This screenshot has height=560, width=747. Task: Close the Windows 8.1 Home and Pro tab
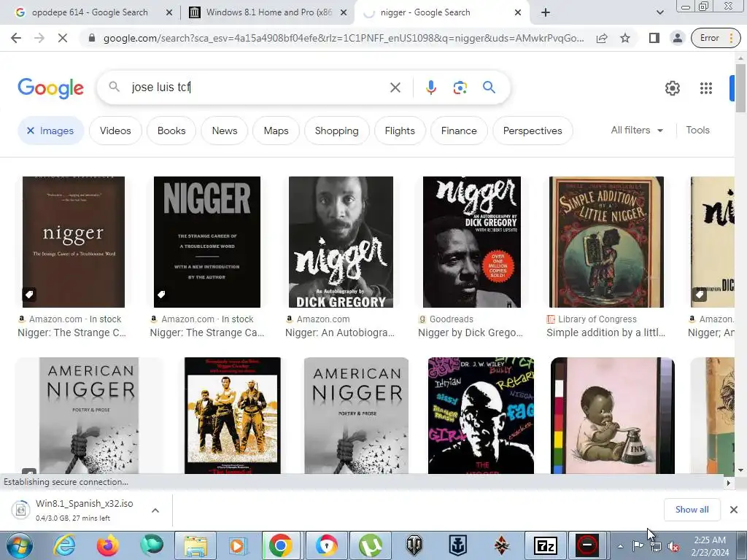click(343, 13)
